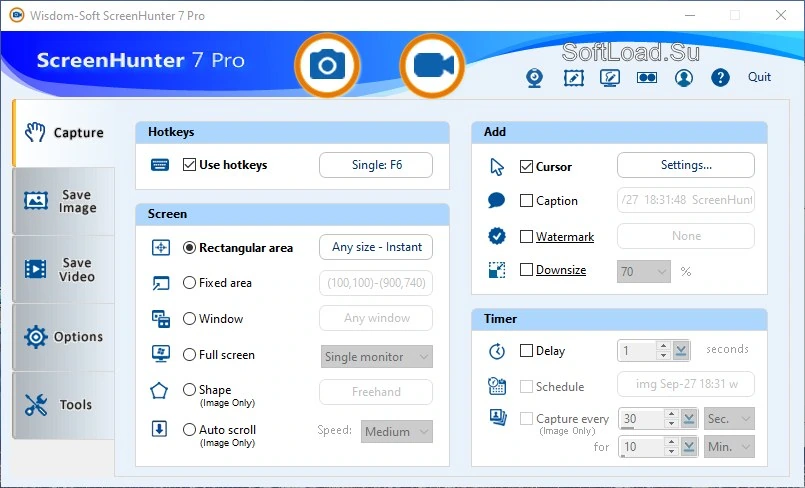Open the Single monitor dropdown
This screenshot has width=805, height=488.
click(x=377, y=357)
